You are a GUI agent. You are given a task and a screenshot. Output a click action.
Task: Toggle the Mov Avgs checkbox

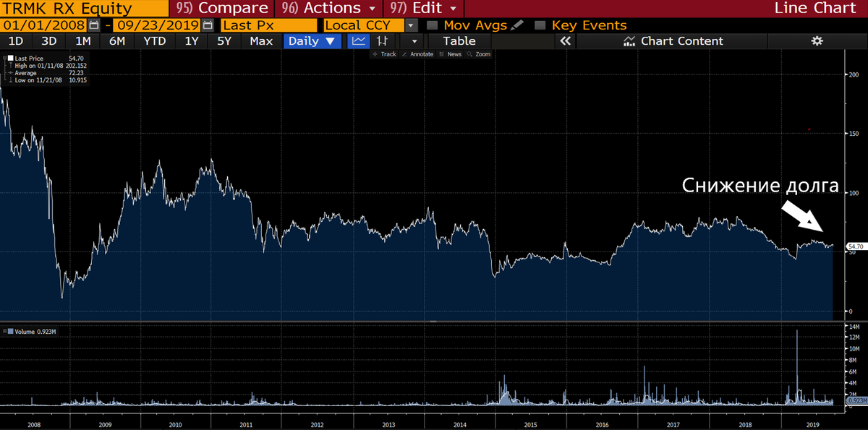click(x=433, y=25)
